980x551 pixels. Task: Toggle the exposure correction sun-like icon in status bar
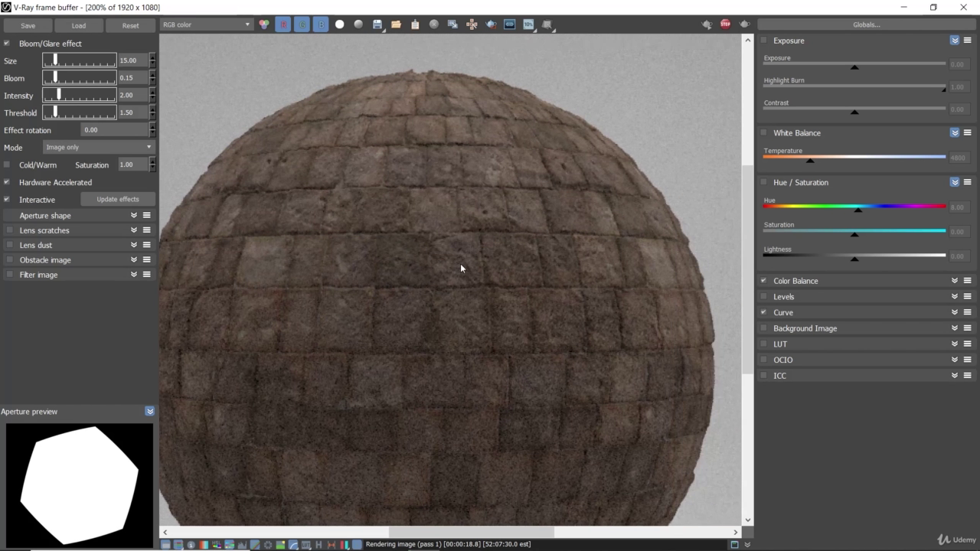[268, 545]
